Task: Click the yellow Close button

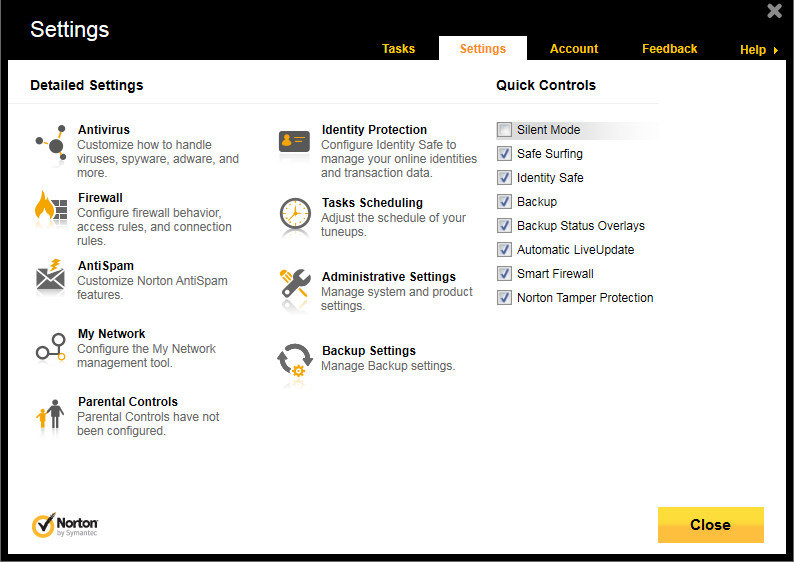Action: pos(710,525)
